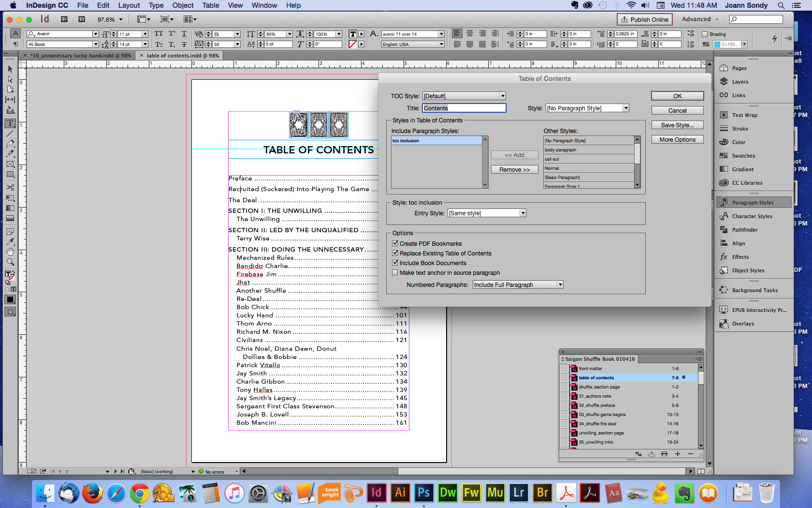Open the Text Wrap panel
Screen dimensions: 812x508
[x=744, y=115]
